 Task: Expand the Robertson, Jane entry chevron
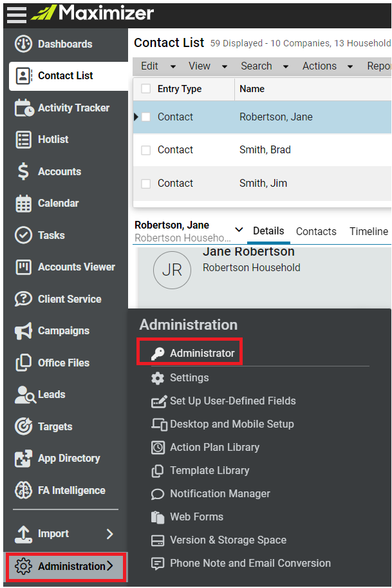[x=239, y=229]
